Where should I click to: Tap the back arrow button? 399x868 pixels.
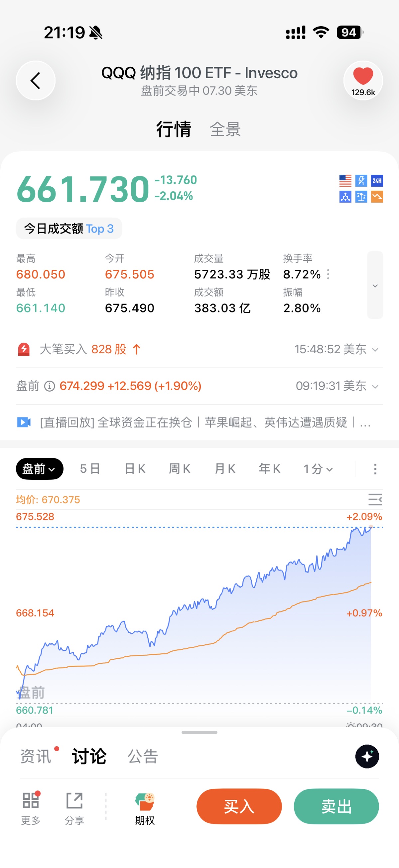[36, 81]
